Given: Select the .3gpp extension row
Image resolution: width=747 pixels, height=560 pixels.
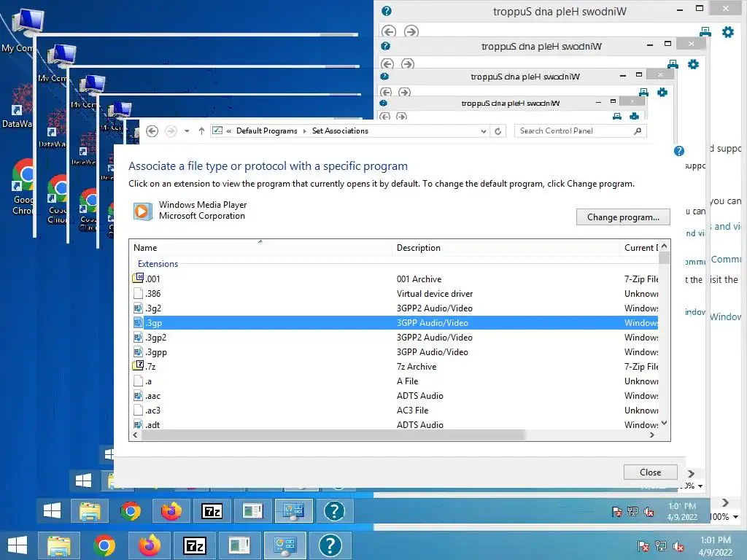Looking at the screenshot, I should coord(394,352).
